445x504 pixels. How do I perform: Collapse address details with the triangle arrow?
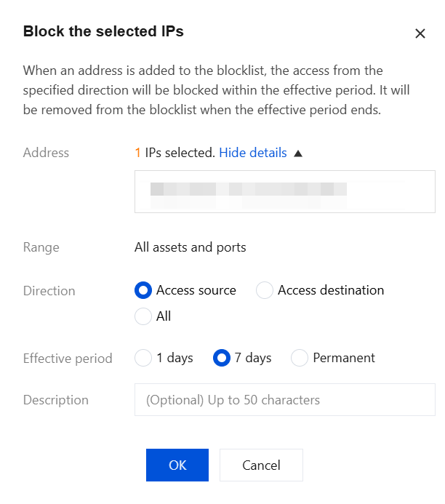coord(297,153)
